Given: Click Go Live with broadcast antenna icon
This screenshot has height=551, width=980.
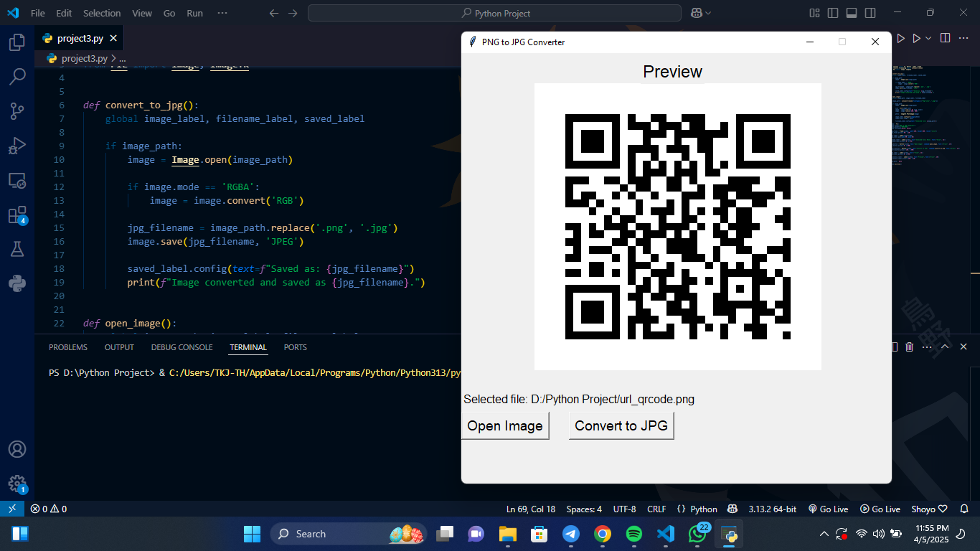Looking at the screenshot, I should click(828, 509).
